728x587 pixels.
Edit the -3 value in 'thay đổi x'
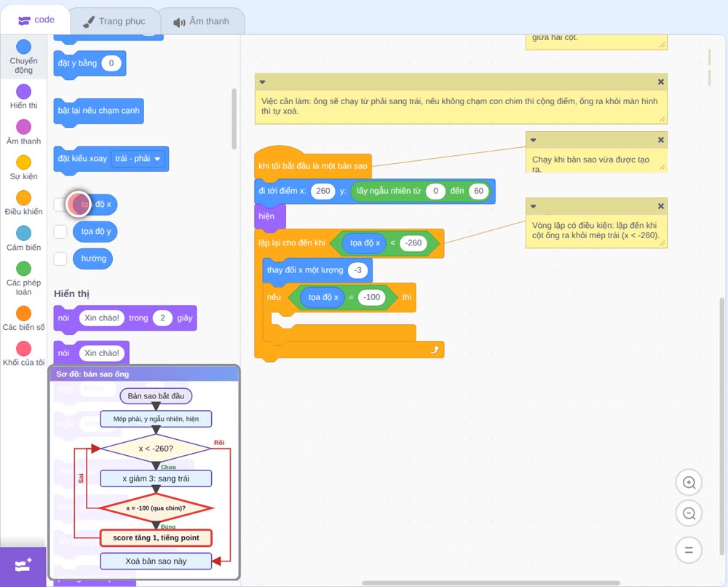(x=357, y=270)
